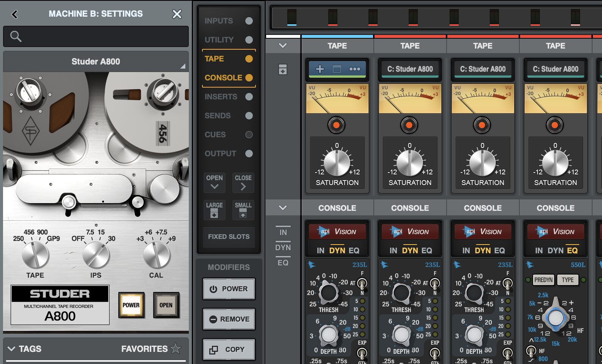This screenshot has width=602, height=364.
Task: Adjust the CAL calibration knob
Action: pyautogui.click(x=156, y=254)
